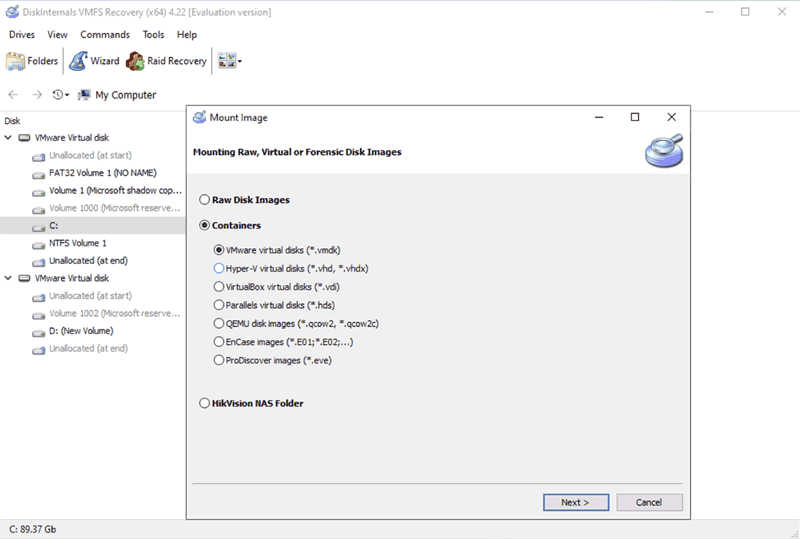
Task: Click the Microsoft shadow copy volume icon
Action: point(39,192)
